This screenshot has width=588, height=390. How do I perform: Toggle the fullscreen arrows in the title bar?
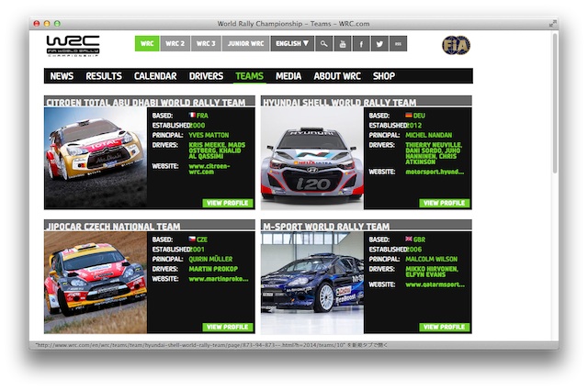click(x=552, y=22)
